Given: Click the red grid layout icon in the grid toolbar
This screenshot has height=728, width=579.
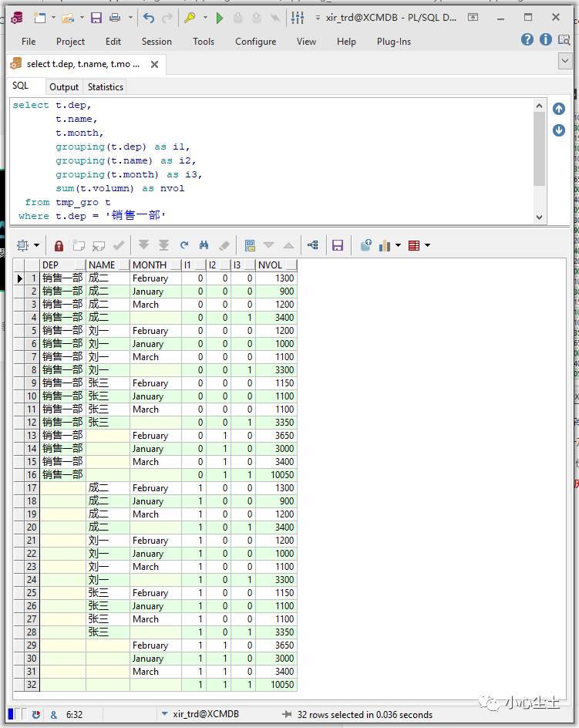Looking at the screenshot, I should click(x=414, y=245).
